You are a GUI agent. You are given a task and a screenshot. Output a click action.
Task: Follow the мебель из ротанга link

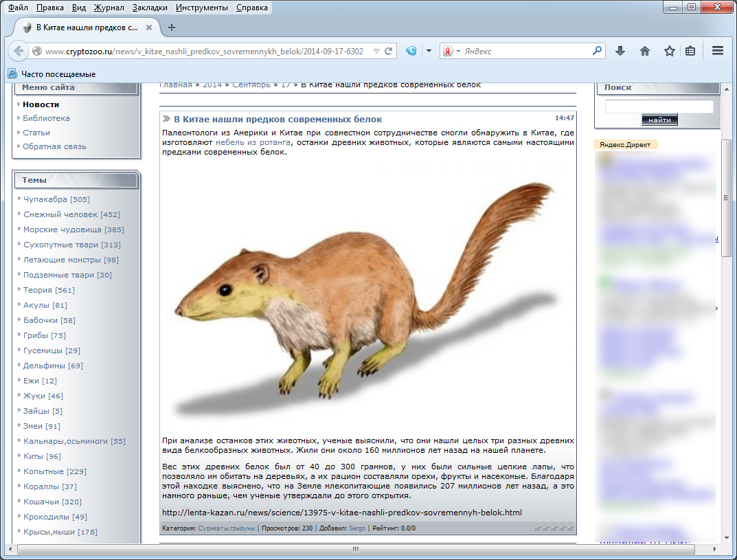pyautogui.click(x=253, y=142)
